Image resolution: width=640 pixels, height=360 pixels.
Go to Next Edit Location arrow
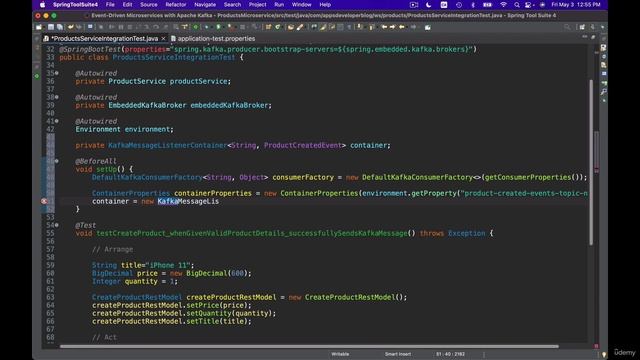pyautogui.click(x=392, y=27)
